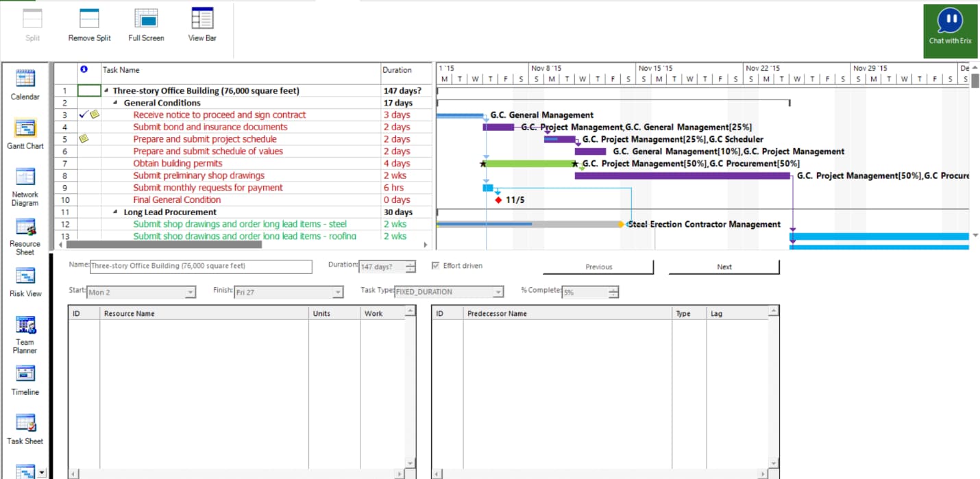The height and width of the screenshot is (479, 980).
Task: Click the Previous button
Action: [x=598, y=267]
